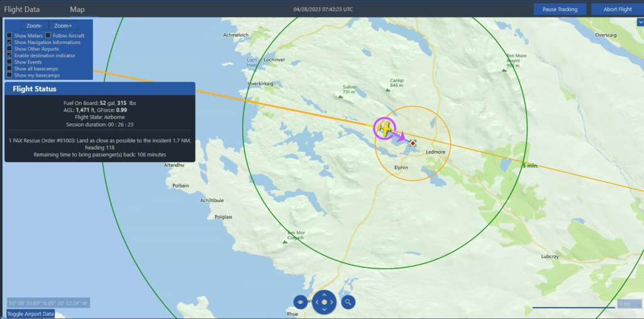Pan the map left with the left arrow
The width and height of the screenshot is (644, 319).
[316, 303]
